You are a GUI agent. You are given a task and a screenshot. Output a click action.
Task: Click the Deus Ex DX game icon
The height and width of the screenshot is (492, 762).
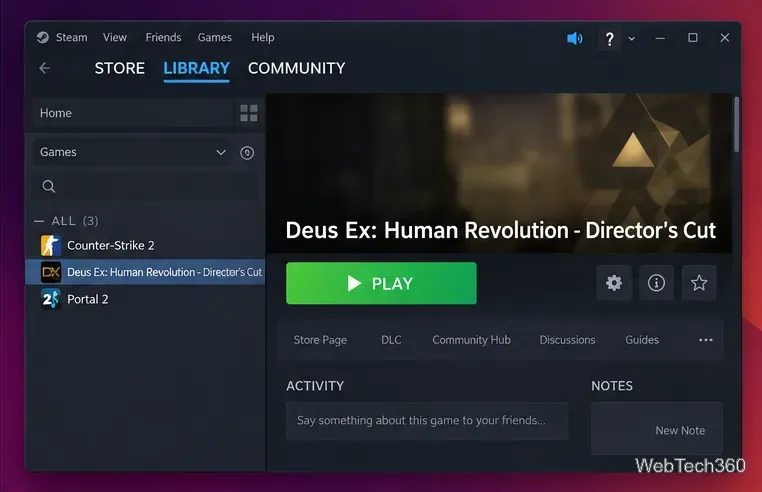[51, 272]
